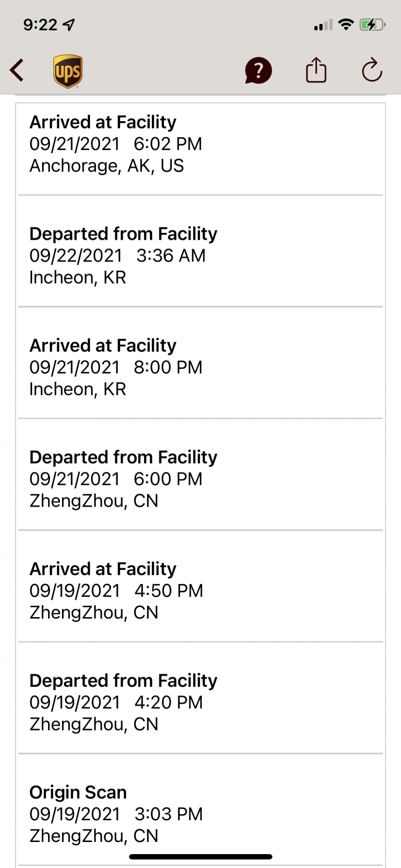Tap Arrived at Facility Incheon 8:00 PM
This screenshot has width=401, height=868.
(x=200, y=367)
